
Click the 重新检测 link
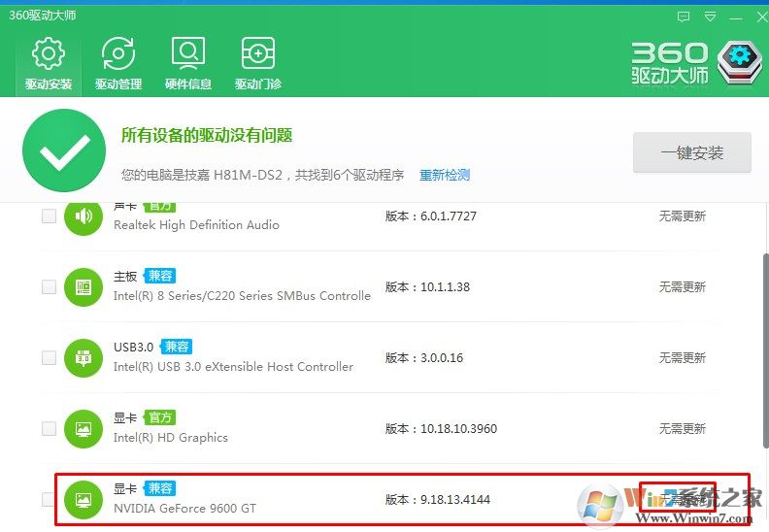[445, 175]
